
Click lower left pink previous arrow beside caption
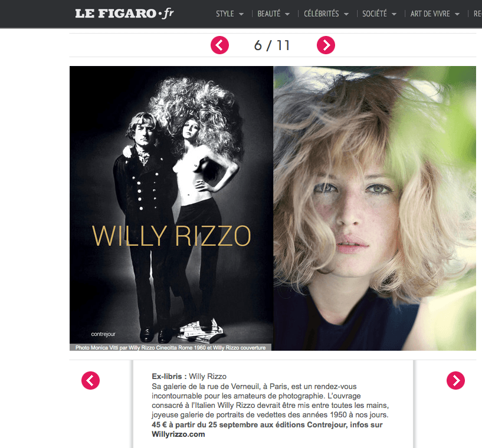point(90,380)
